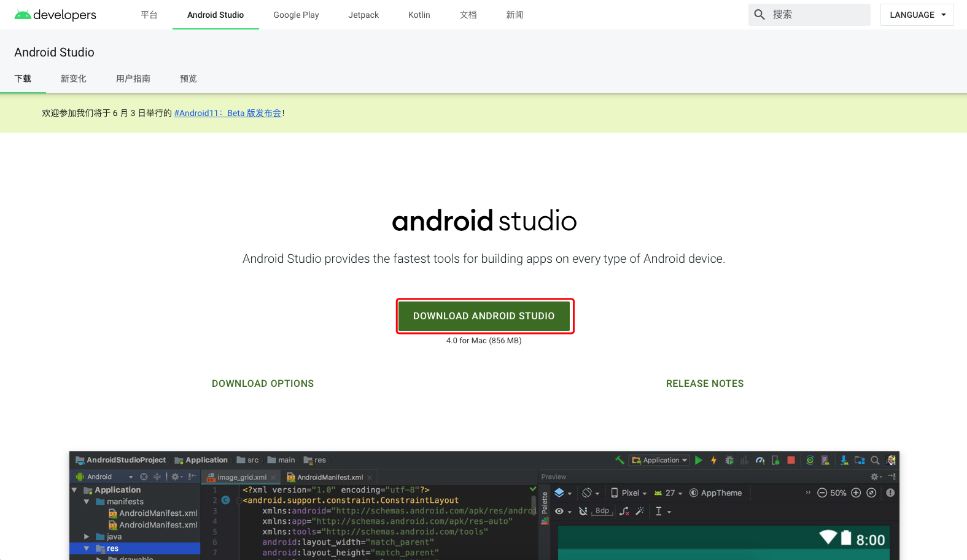Click the class gutter icon on line 2
Screen dimensions: 967x560
click(x=225, y=500)
